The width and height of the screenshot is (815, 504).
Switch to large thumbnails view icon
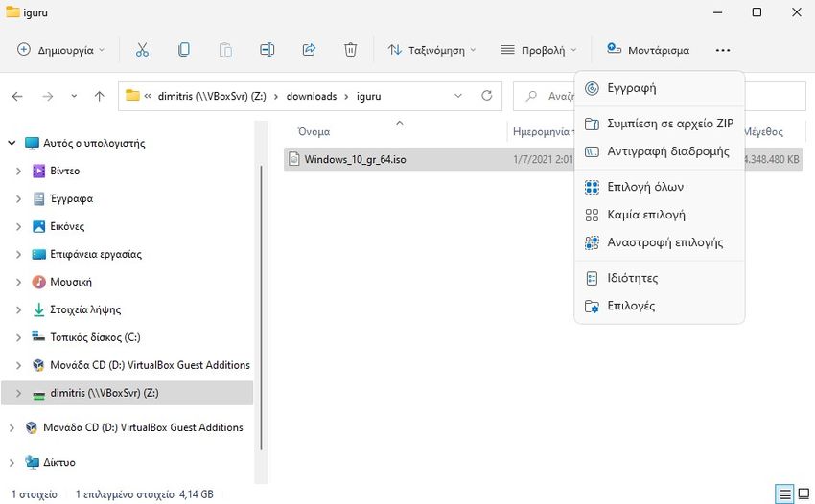coord(803,493)
